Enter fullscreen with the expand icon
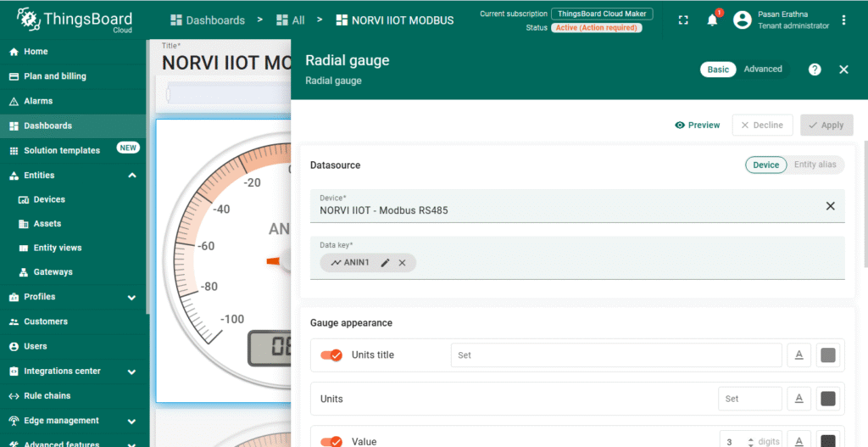 point(683,20)
